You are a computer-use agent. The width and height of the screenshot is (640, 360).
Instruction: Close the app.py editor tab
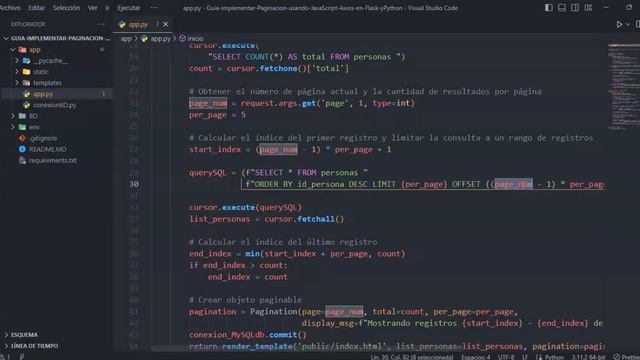pos(165,24)
